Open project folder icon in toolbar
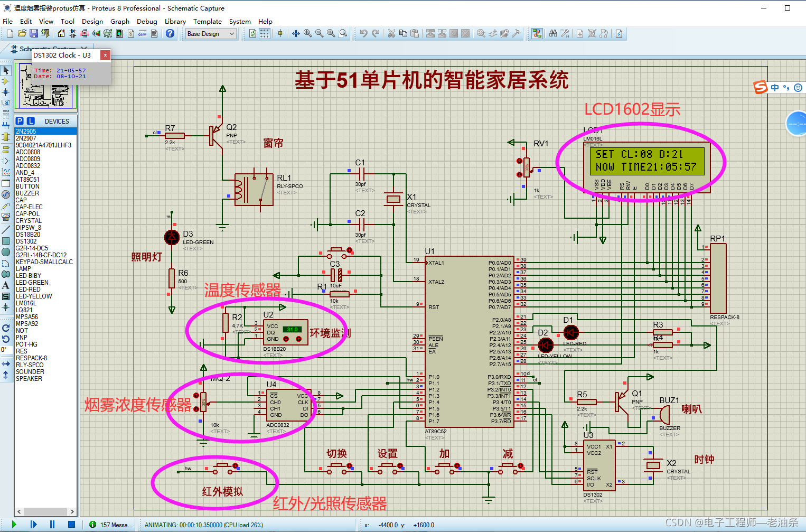This screenshot has width=806, height=532. pyautogui.click(x=22, y=33)
